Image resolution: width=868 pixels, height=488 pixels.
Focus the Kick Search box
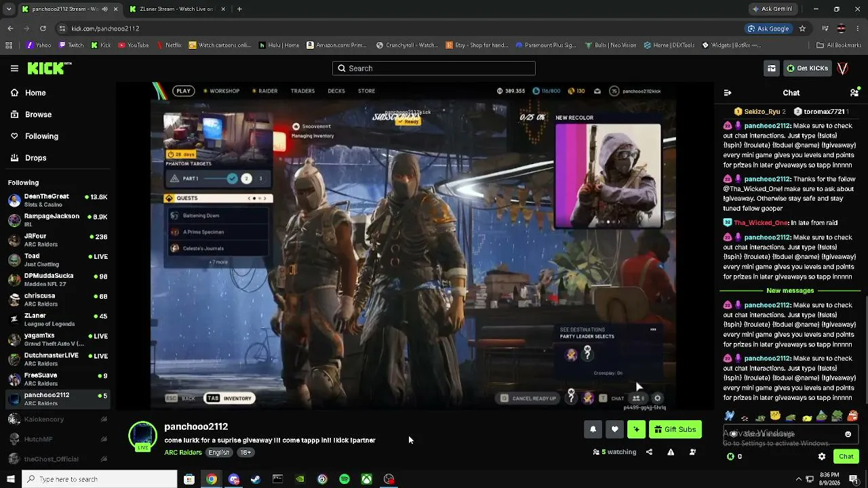(434, 68)
